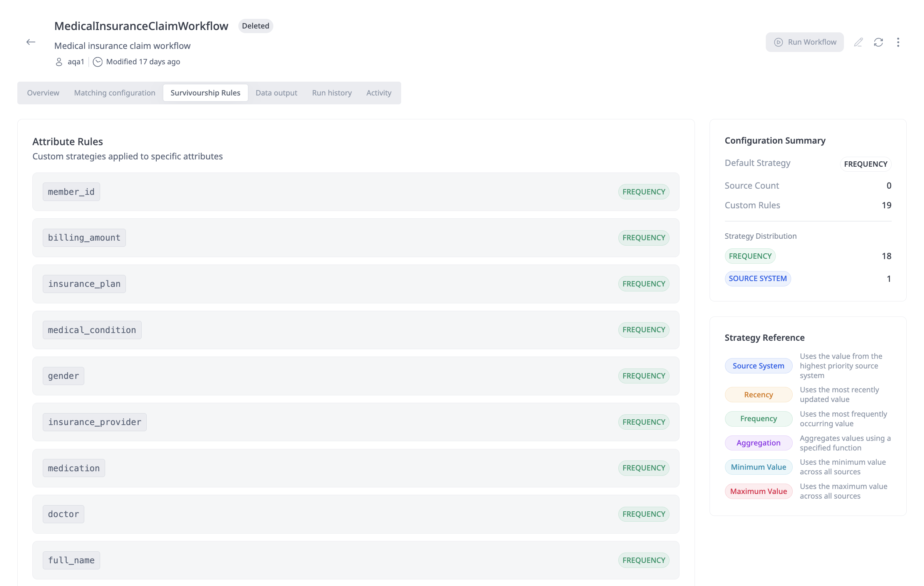Click the Deleted status badge
This screenshot has height=586, width=924.
coord(256,26)
